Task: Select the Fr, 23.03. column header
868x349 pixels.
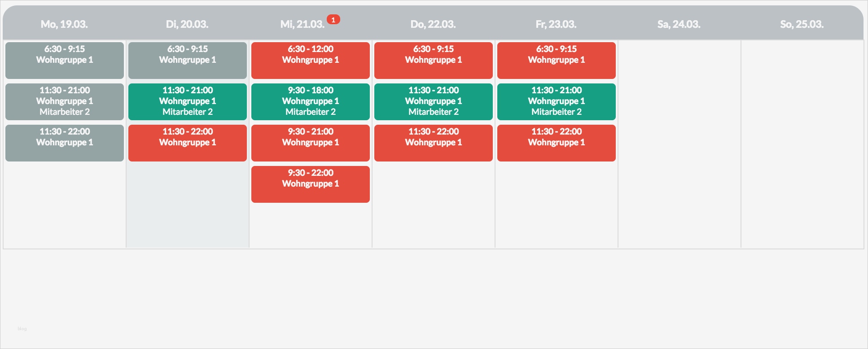Action: coord(556,25)
